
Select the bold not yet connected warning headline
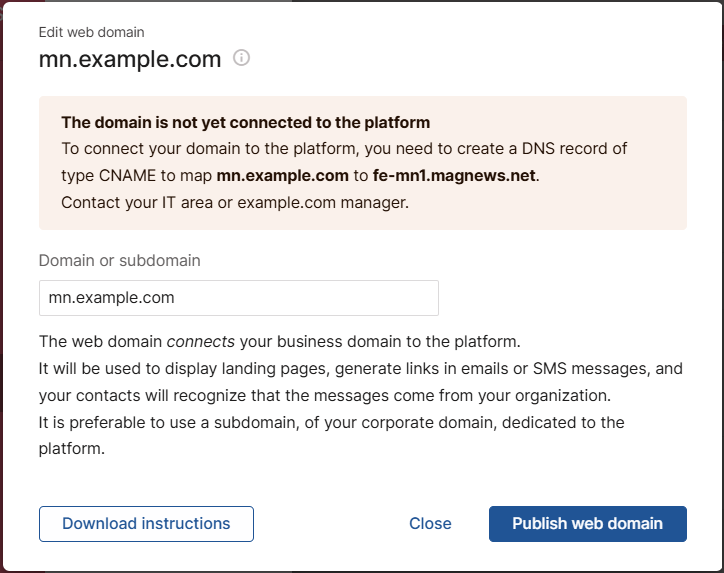click(245, 123)
